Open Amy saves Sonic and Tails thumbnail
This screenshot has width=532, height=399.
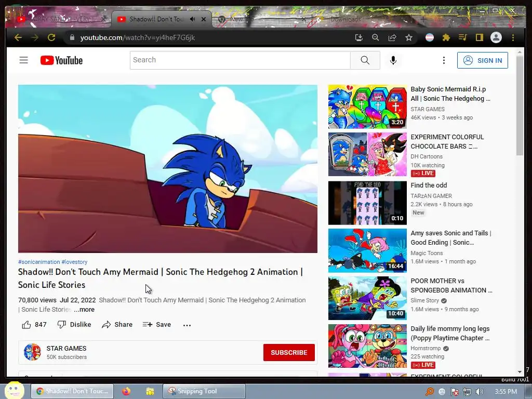click(x=367, y=250)
